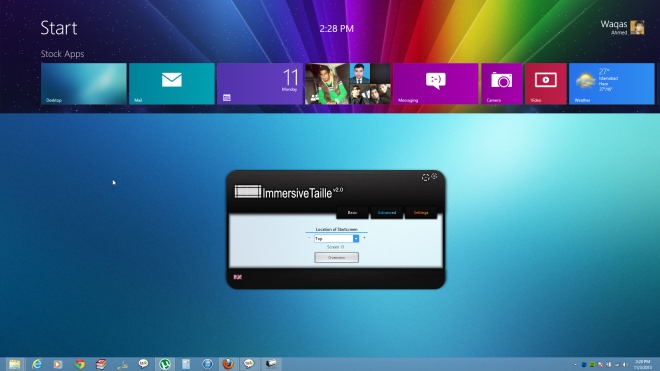Launch Firefox from the taskbar
660x371 pixels.
[228, 364]
